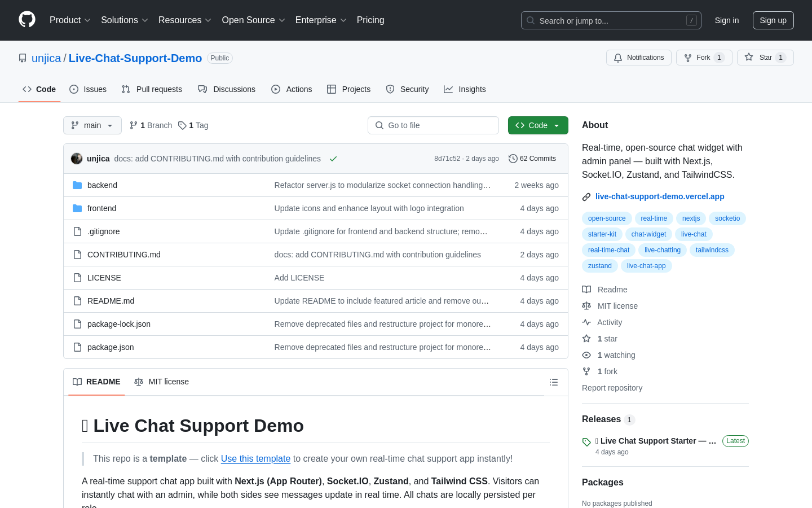Click the 1 Branch link
This screenshot has width=812, height=508.
click(151, 125)
